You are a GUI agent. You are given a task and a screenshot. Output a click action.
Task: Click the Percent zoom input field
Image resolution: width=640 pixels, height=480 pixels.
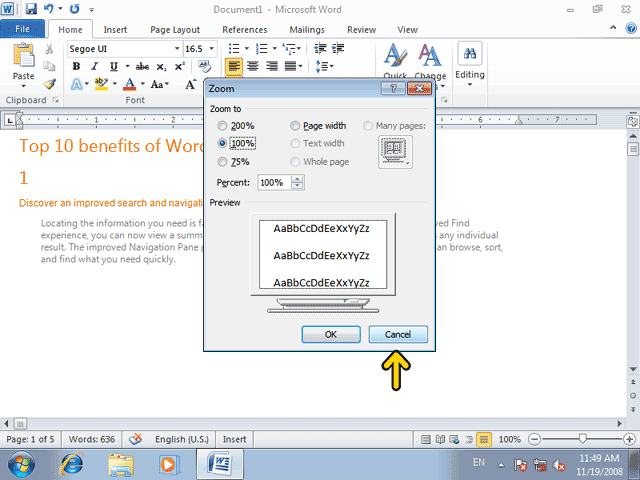click(x=274, y=182)
